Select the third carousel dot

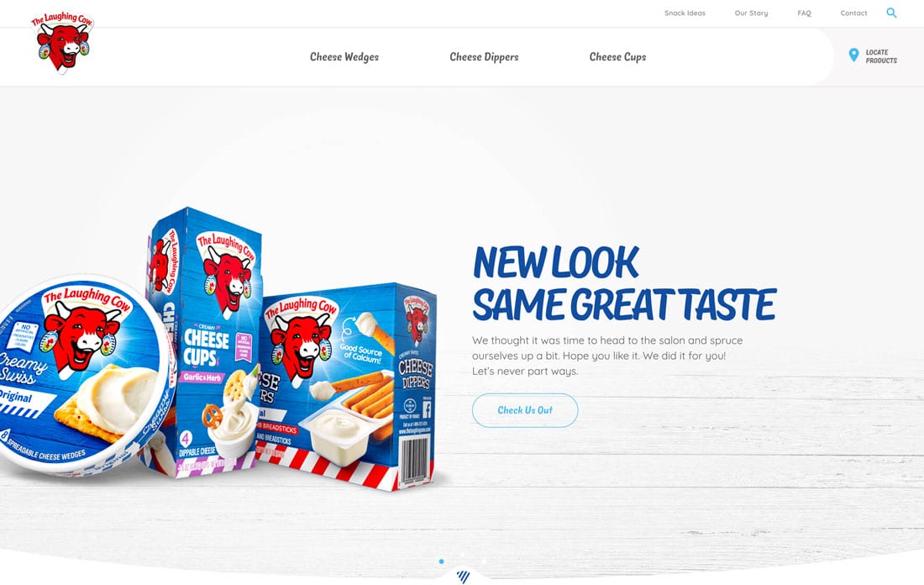(483, 561)
